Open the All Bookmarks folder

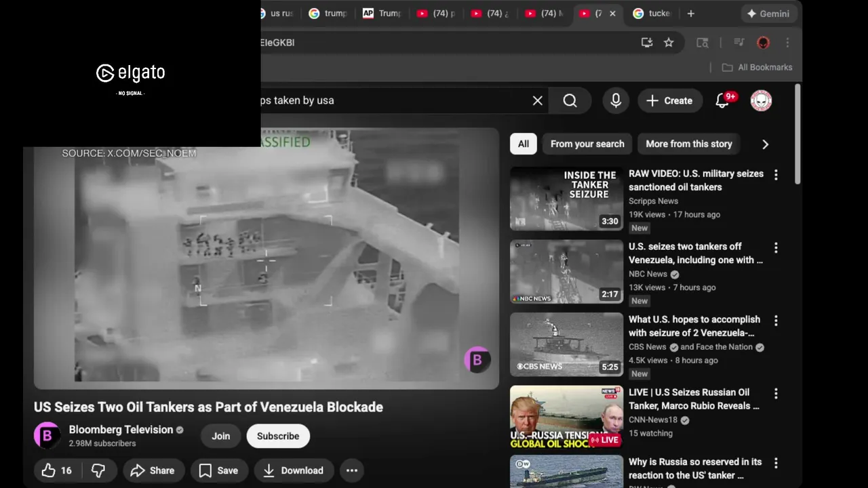pos(757,67)
